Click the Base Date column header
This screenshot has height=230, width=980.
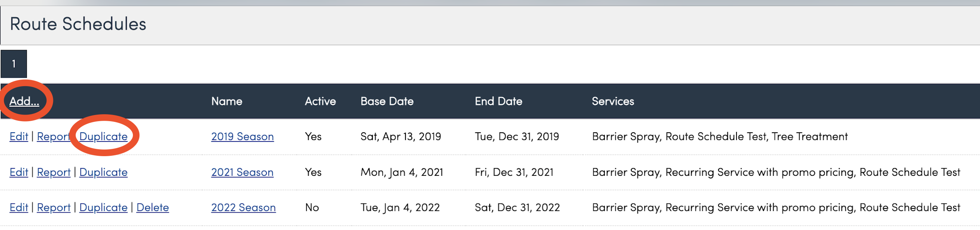point(387,101)
